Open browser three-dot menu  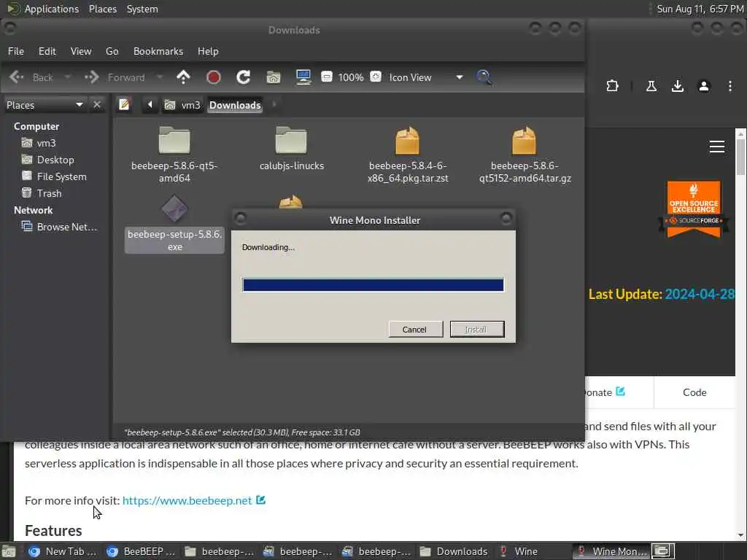click(x=729, y=86)
